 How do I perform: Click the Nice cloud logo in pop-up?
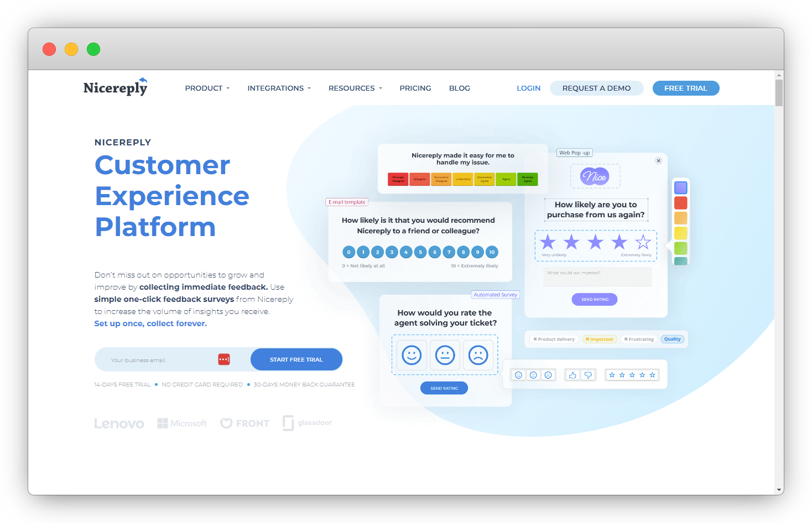[x=595, y=176]
